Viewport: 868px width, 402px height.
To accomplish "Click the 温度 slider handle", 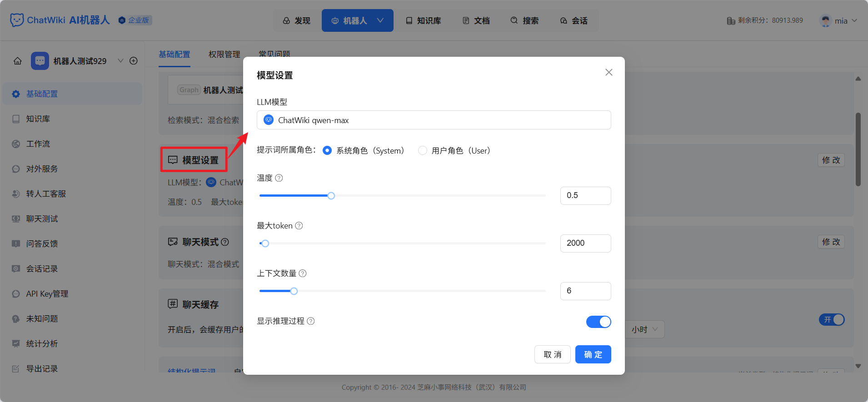I will pyautogui.click(x=331, y=196).
